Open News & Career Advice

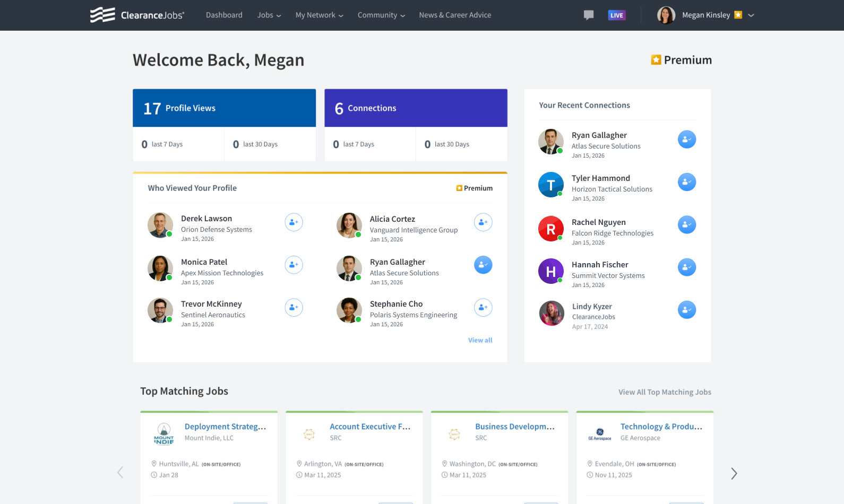[455, 15]
